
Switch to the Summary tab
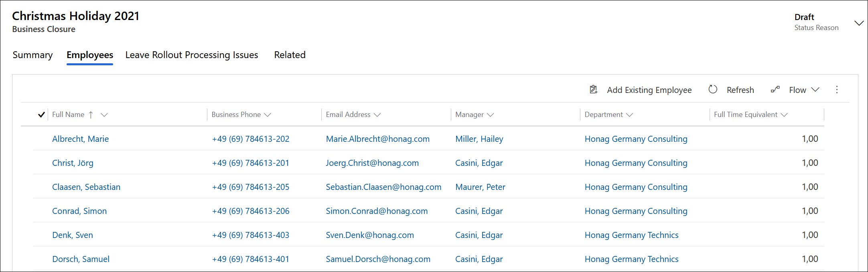coord(32,55)
